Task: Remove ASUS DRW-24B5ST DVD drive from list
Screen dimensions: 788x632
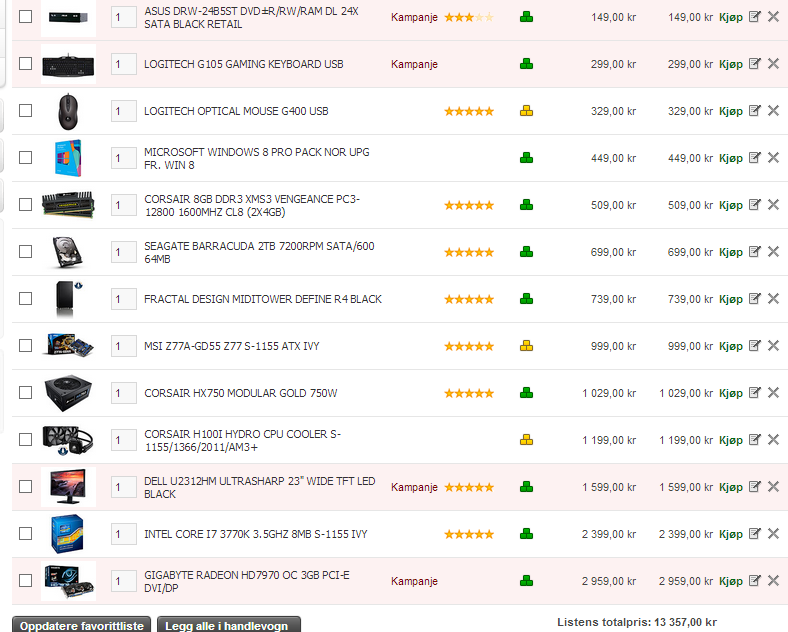Action: click(x=773, y=17)
